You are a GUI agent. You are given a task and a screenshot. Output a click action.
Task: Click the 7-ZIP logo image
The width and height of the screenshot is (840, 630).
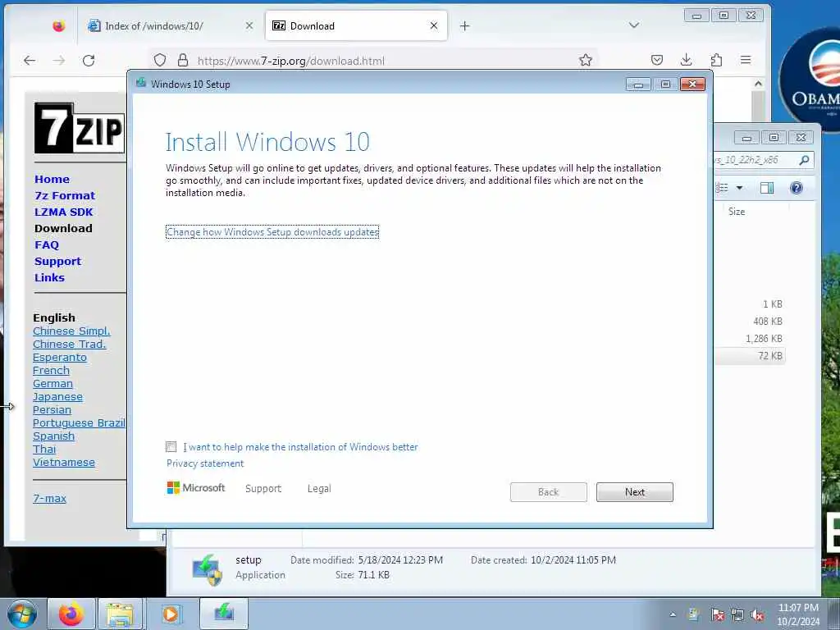click(80, 128)
